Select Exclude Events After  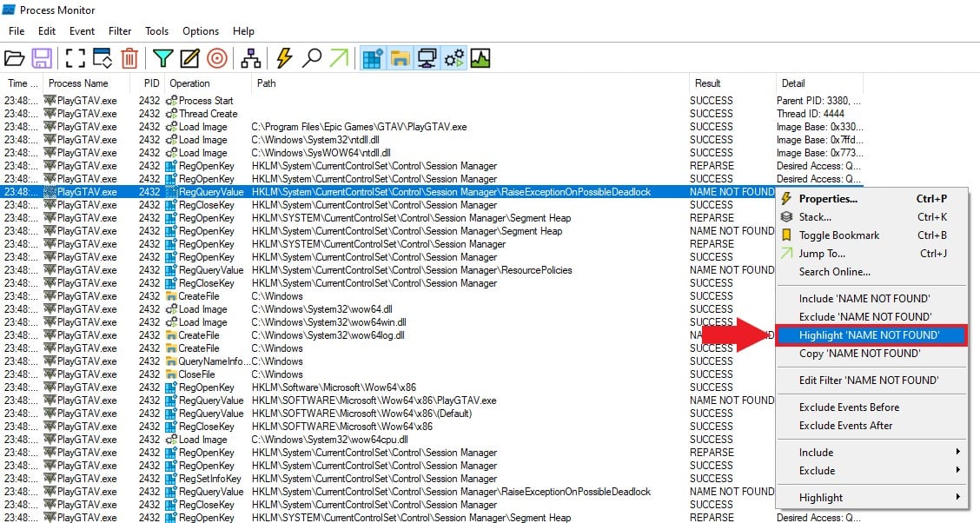(x=872, y=426)
